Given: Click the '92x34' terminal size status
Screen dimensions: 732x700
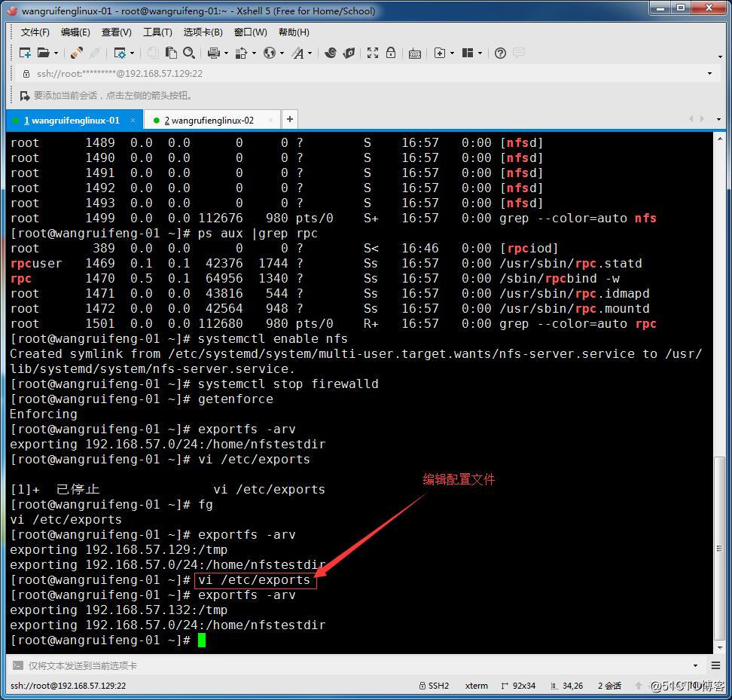Looking at the screenshot, I should tap(518, 686).
